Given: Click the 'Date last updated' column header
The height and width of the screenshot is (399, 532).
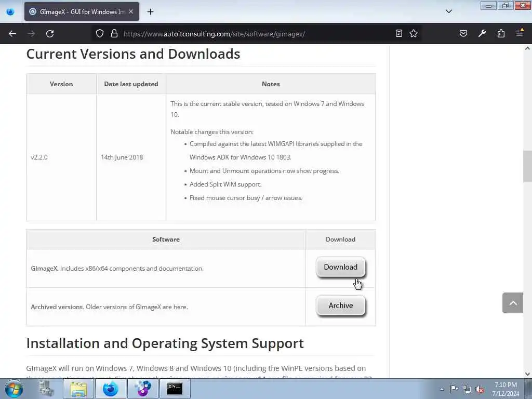Looking at the screenshot, I should point(131,84).
